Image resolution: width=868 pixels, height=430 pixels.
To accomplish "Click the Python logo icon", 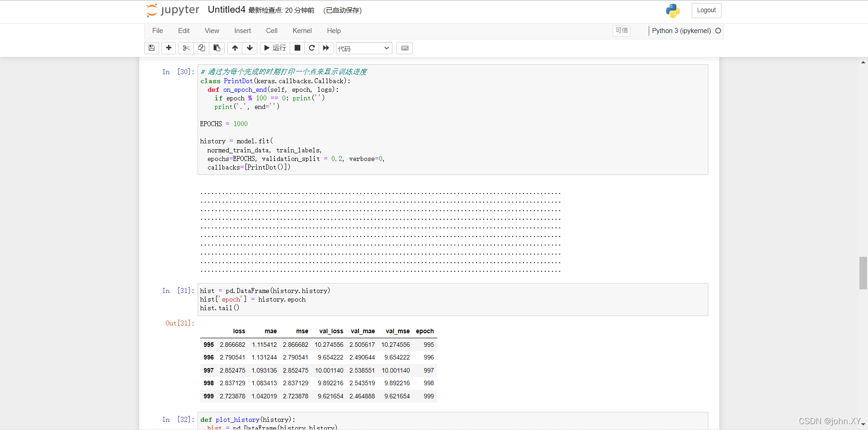I will click(673, 10).
